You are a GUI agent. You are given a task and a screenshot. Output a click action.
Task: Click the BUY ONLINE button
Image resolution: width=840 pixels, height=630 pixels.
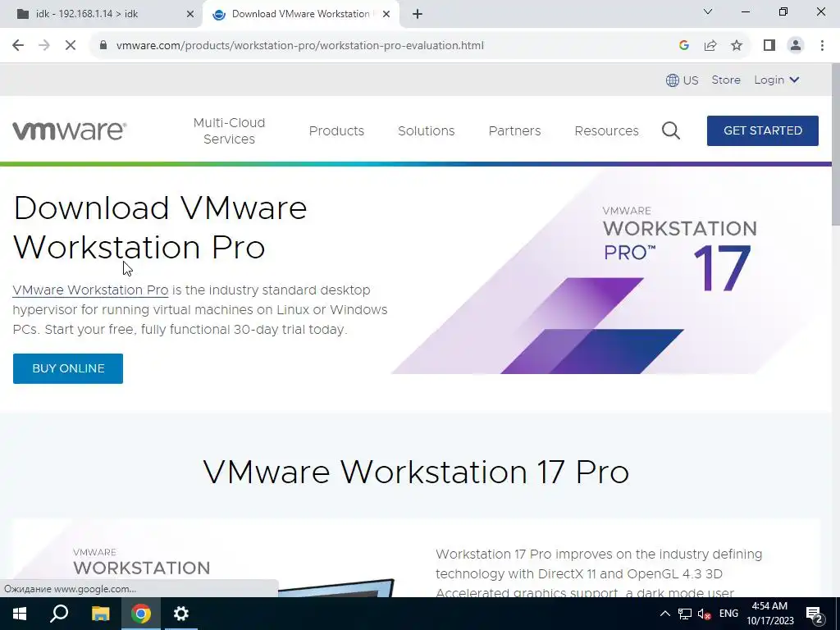(x=68, y=368)
